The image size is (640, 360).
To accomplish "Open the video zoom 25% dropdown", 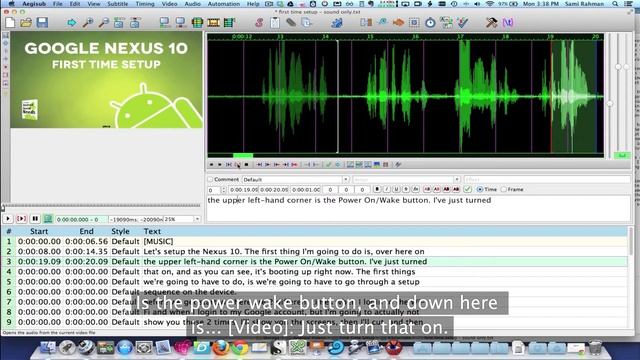I will (198, 219).
